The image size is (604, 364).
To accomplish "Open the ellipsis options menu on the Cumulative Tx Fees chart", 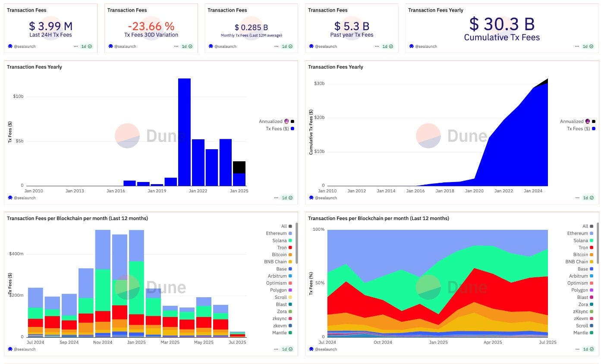I will [x=577, y=198].
